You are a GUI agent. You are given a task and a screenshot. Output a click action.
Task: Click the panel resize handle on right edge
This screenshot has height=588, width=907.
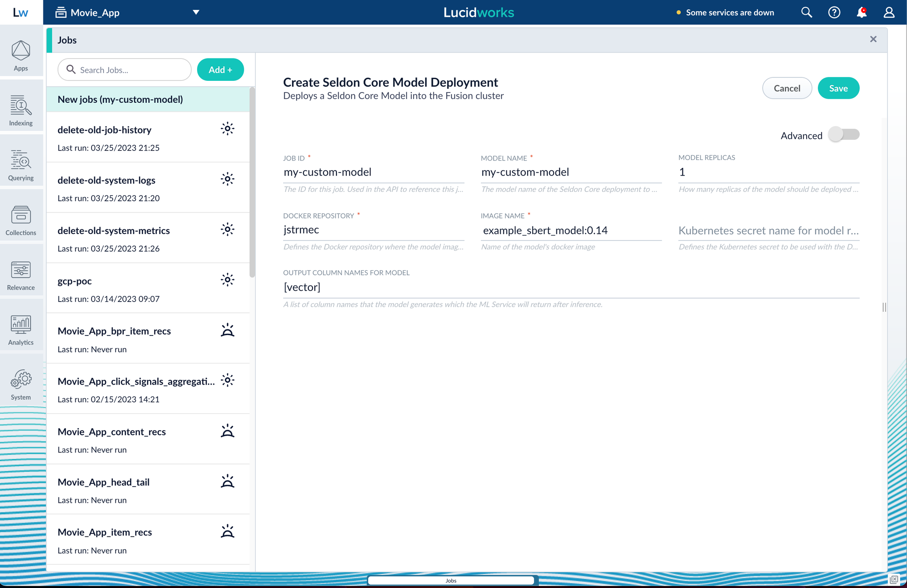point(884,307)
